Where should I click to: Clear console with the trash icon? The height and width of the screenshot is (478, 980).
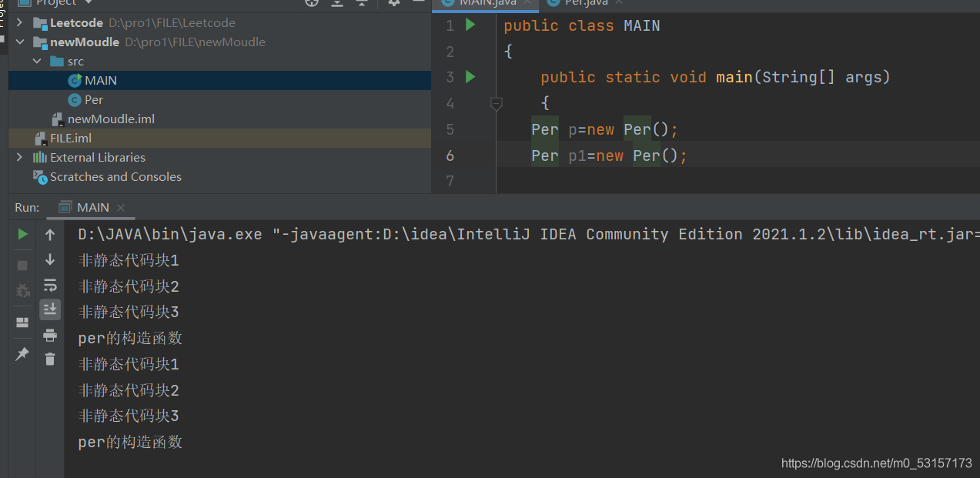coord(50,359)
